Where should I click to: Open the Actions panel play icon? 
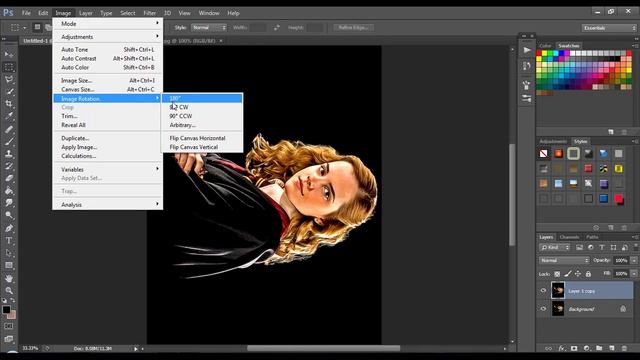pos(527,50)
